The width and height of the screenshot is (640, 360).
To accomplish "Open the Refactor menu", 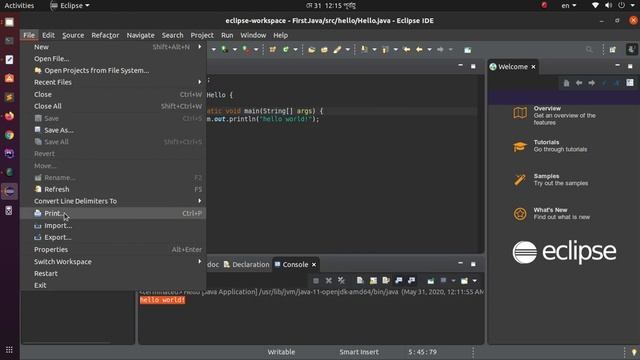I will pyautogui.click(x=105, y=35).
